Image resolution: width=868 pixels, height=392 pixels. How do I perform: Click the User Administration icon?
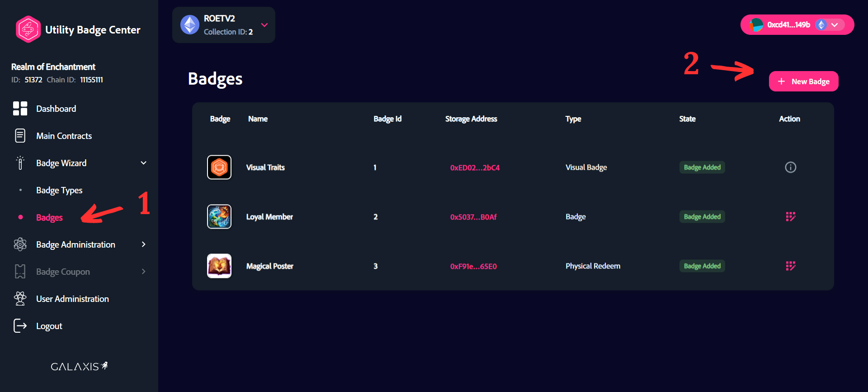[x=20, y=299]
